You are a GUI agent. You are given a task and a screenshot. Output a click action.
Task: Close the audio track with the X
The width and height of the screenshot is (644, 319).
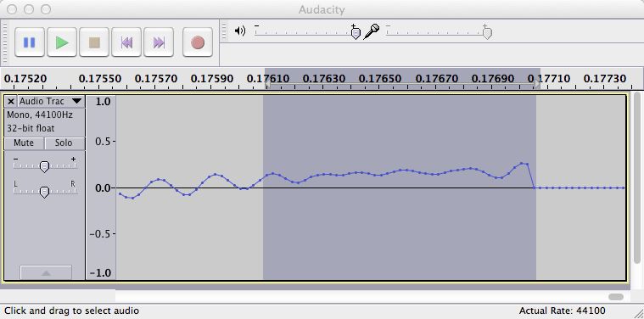11,102
